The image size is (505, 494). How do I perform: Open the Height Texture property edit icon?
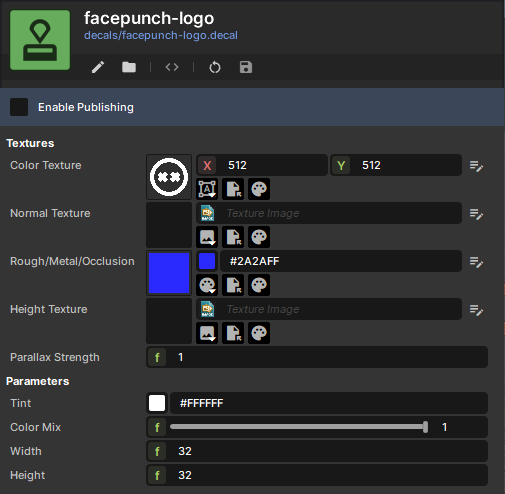pyautogui.click(x=476, y=310)
